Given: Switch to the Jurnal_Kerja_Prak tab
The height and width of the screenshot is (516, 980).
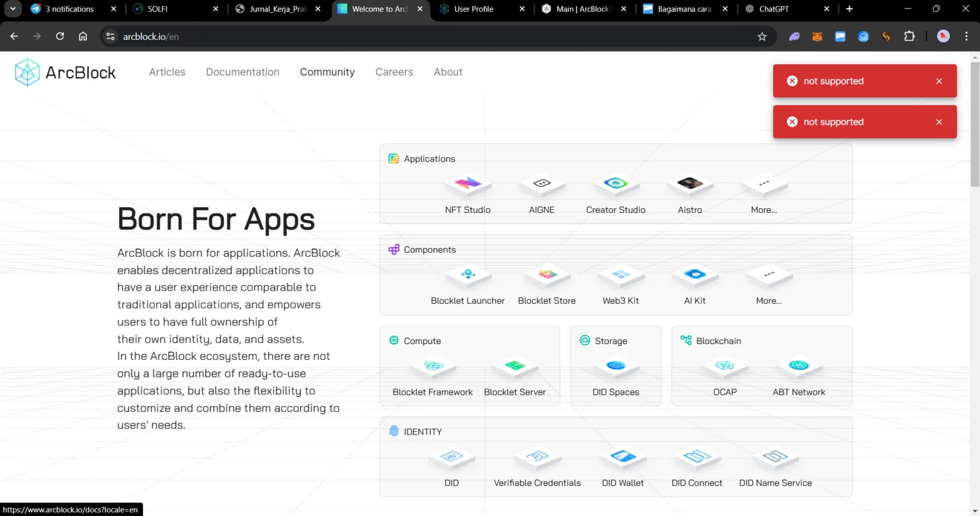Looking at the screenshot, I should click(278, 9).
